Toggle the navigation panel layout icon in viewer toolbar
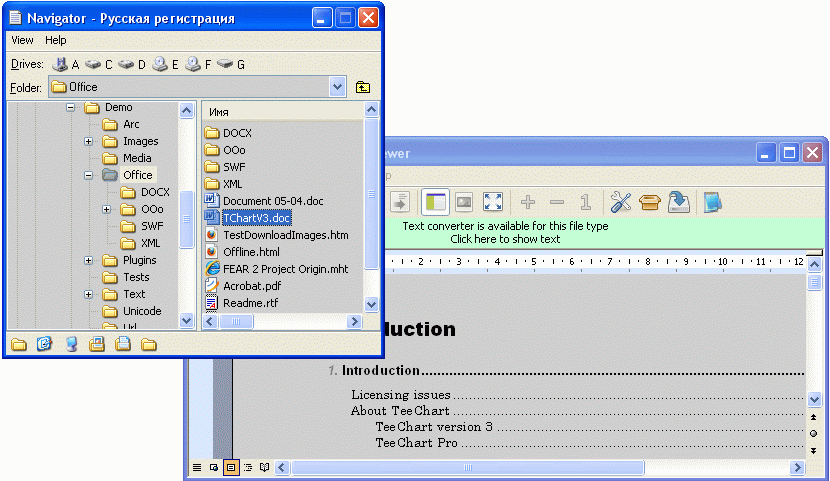 (435, 202)
